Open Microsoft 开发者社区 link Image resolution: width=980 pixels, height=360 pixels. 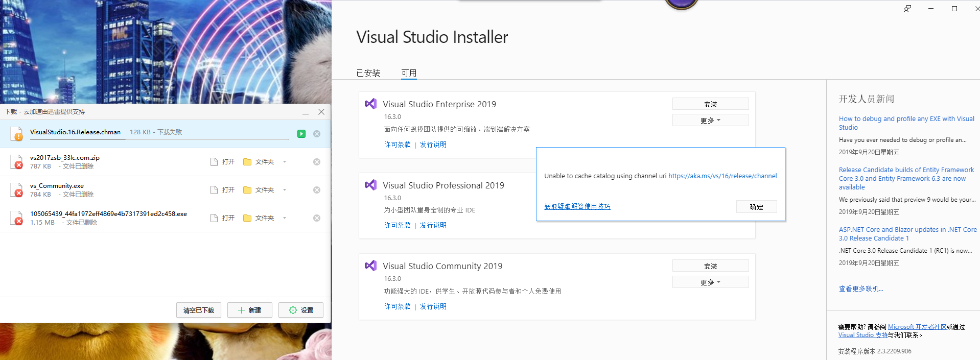click(x=917, y=327)
